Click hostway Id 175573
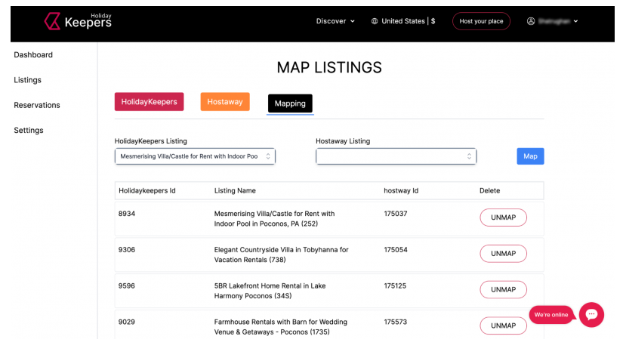 coord(395,322)
